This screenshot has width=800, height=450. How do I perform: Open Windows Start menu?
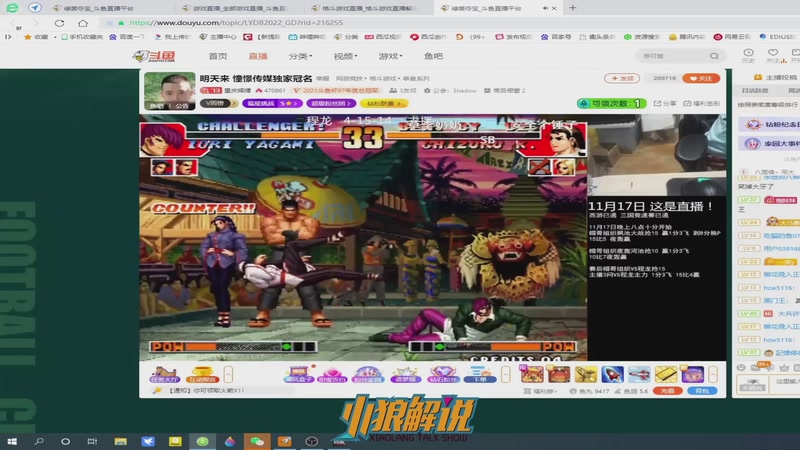point(12,441)
